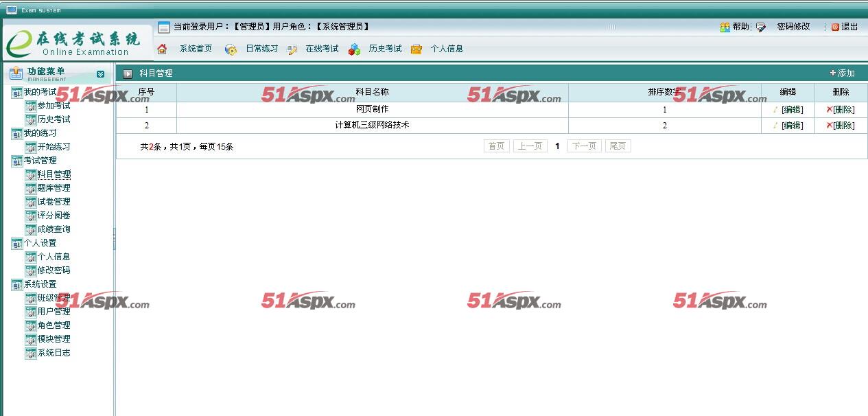Click the 在线考试 pencil icon

(292, 49)
